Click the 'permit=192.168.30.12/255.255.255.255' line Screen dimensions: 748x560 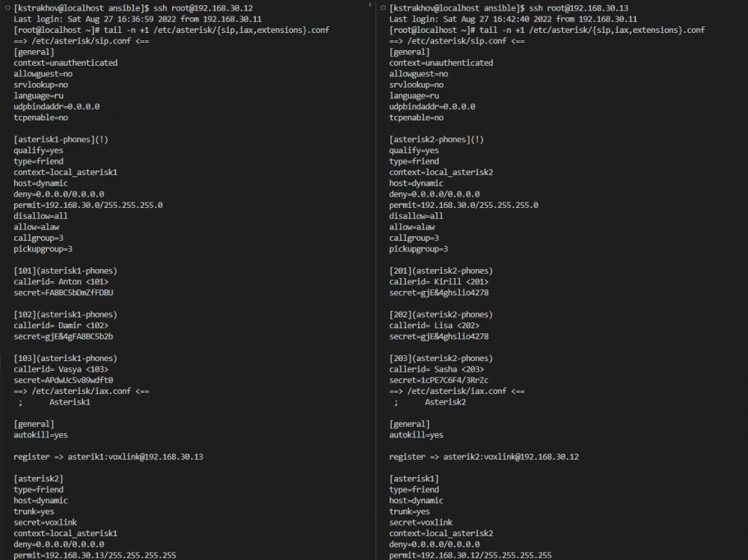470,556
